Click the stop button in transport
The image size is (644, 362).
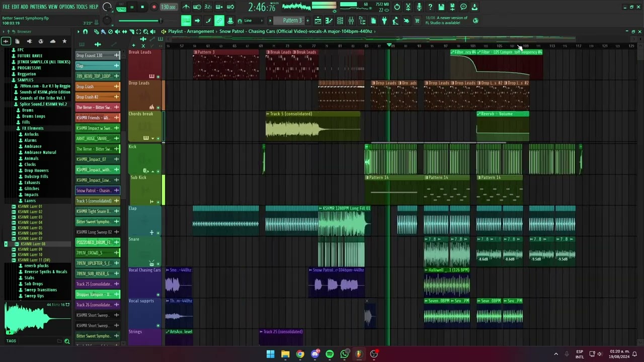click(x=142, y=7)
